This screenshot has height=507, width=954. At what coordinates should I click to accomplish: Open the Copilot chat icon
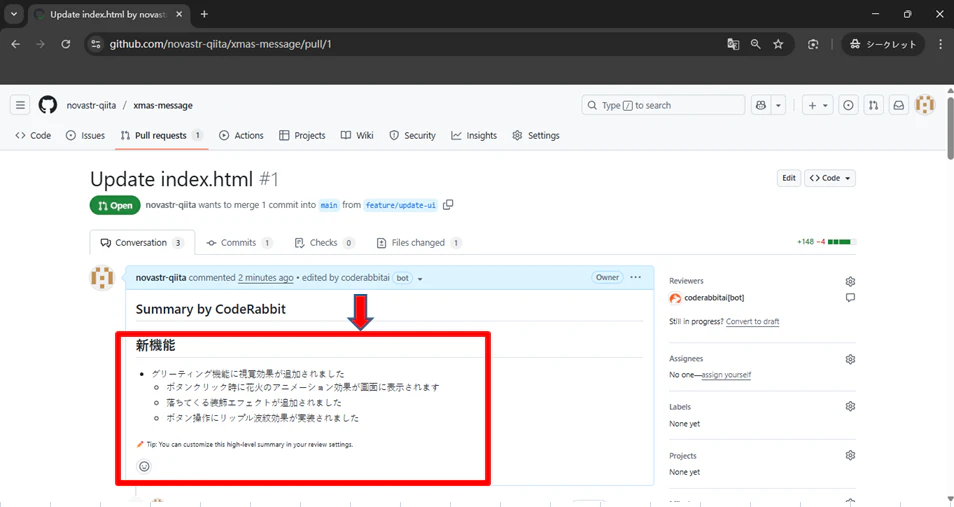761,105
